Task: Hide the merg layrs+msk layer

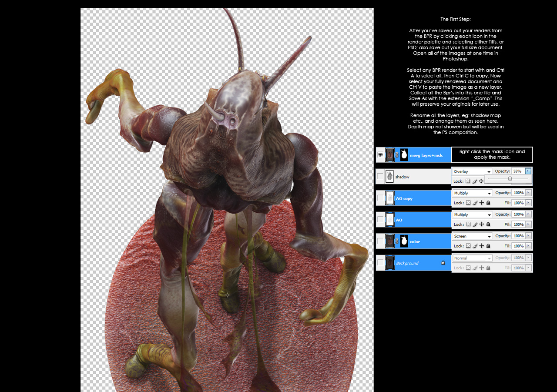Action: coord(380,155)
